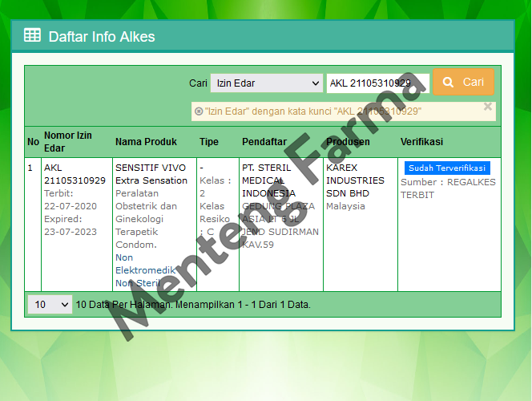Click the Verifikasi column header

pyautogui.click(x=421, y=142)
